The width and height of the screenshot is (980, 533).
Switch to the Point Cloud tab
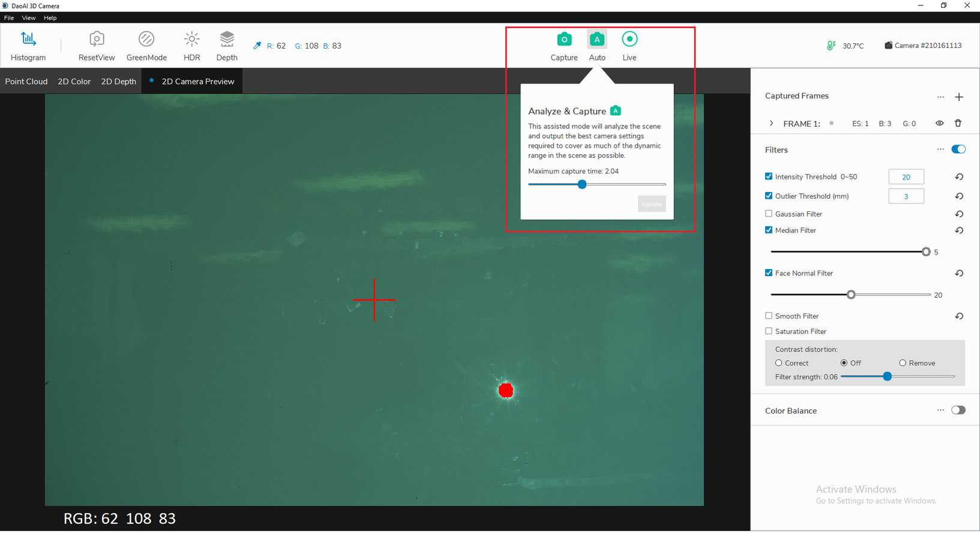pyautogui.click(x=26, y=82)
